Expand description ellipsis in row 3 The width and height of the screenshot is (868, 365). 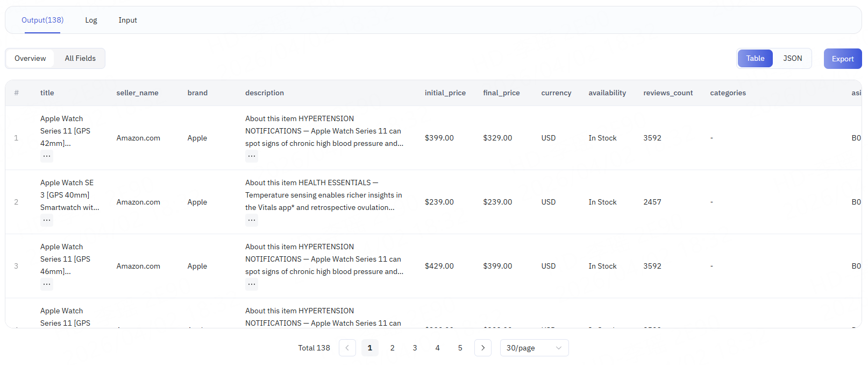[252, 284]
